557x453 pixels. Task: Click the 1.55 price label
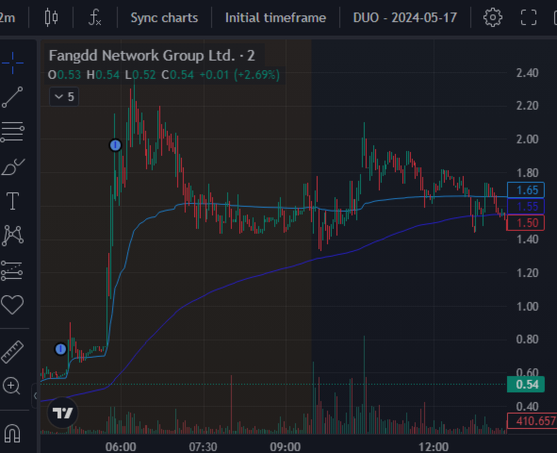point(526,206)
